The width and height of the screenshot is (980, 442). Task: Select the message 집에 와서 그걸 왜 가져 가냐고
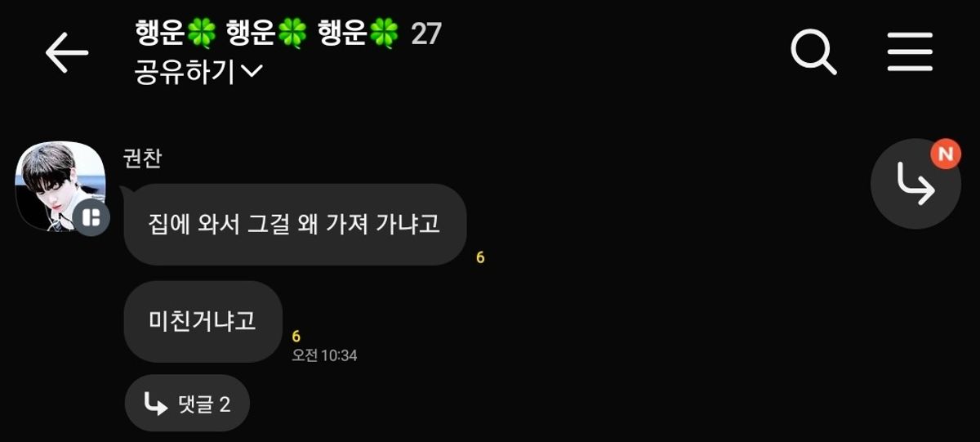click(295, 225)
